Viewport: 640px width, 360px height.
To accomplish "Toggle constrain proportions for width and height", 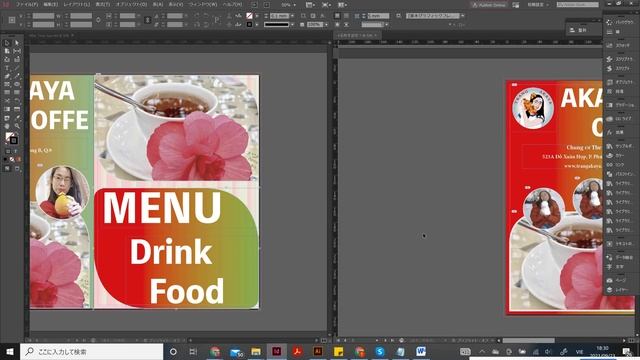I will pos(98,20).
